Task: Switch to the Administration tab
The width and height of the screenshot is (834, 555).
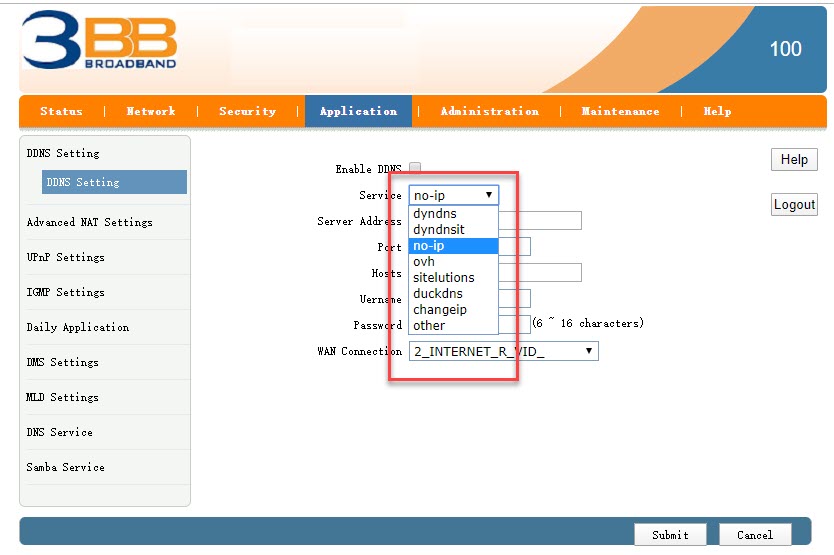Action: click(489, 111)
